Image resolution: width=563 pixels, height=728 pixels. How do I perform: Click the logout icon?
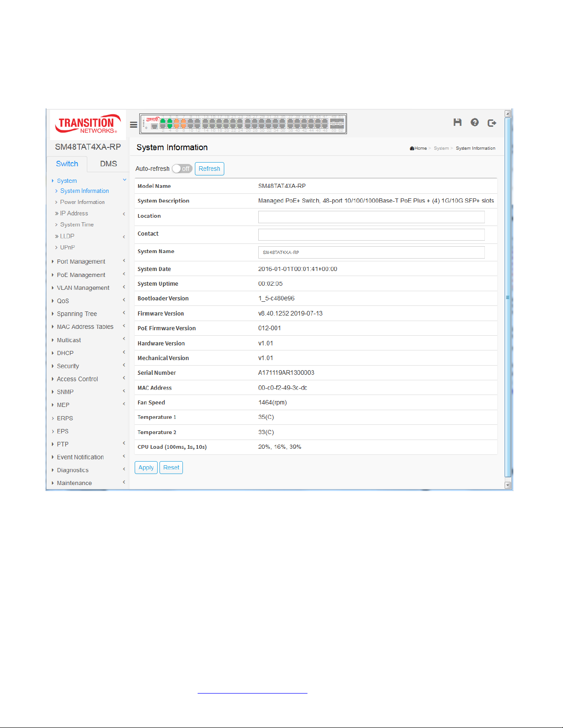[x=492, y=123]
